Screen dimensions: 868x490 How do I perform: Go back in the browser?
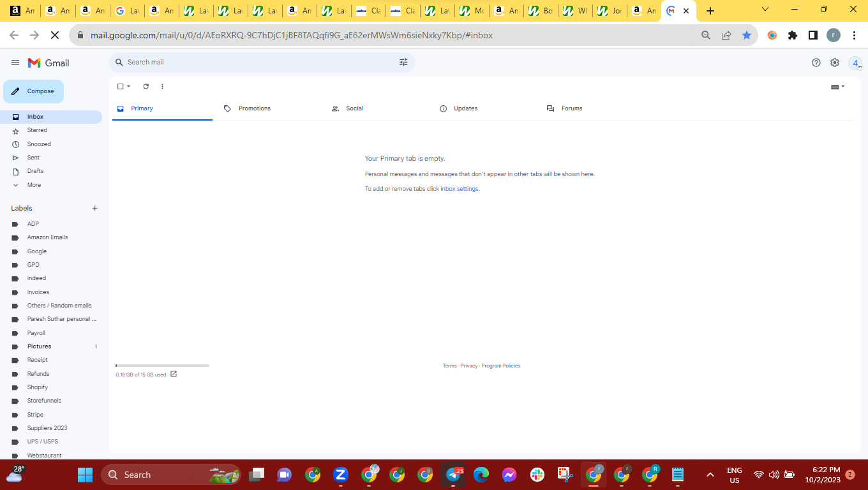click(14, 35)
